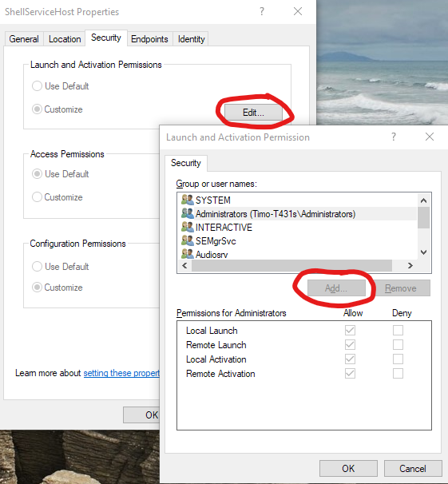Click Edit for Launch and Activation Permissions
Image resolution: width=448 pixels, height=484 pixels.
point(253,113)
